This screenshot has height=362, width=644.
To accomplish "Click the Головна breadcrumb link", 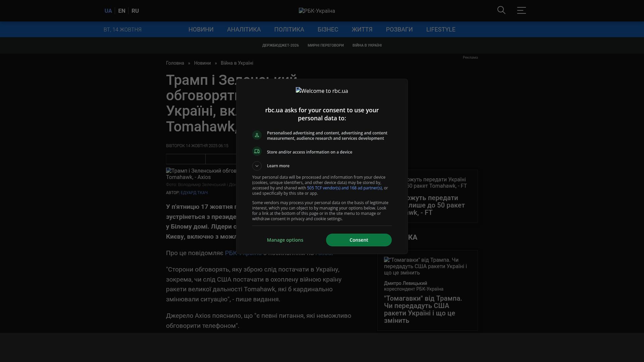I will click(175, 63).
